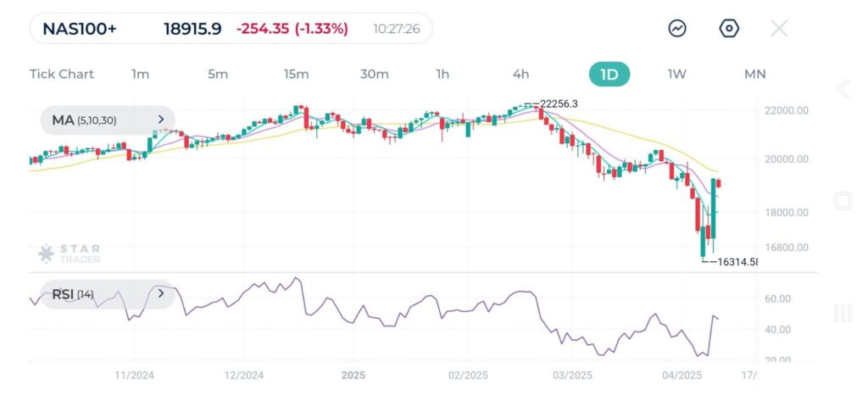Select the 30m timeframe
The height and width of the screenshot is (401, 868).
[374, 74]
